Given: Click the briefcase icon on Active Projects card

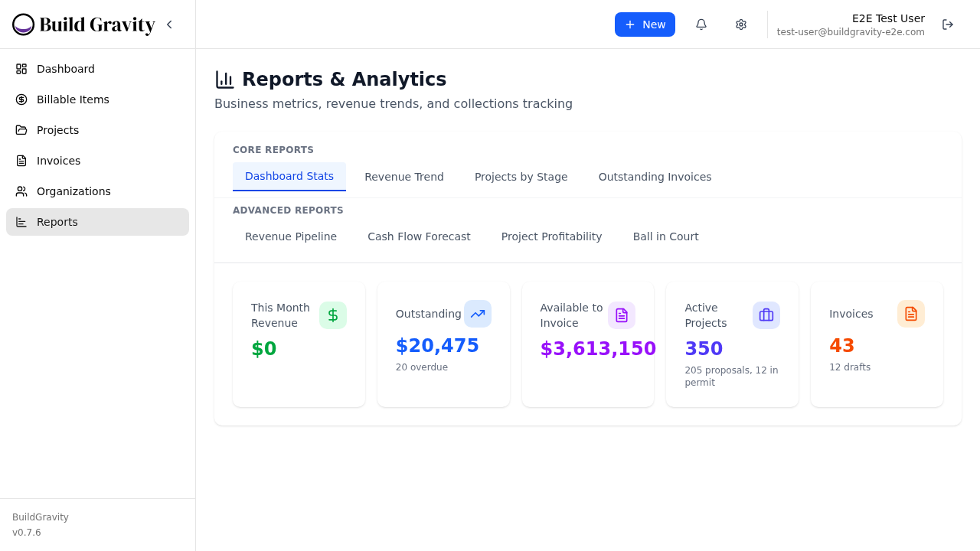Looking at the screenshot, I should [766, 315].
